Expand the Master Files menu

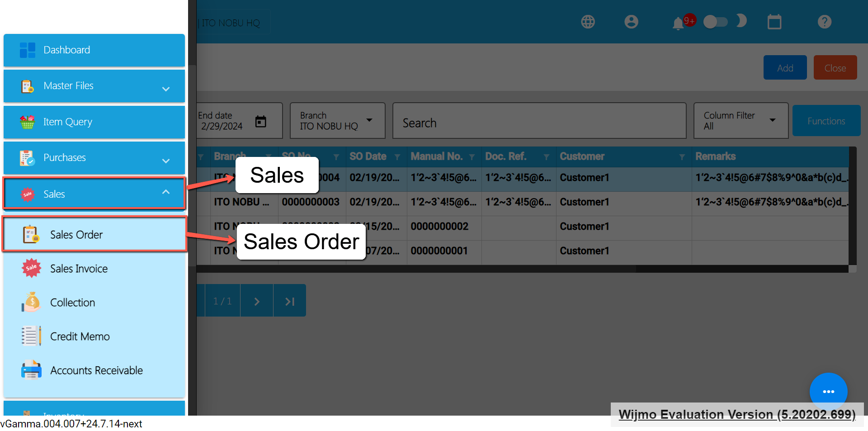click(94, 86)
